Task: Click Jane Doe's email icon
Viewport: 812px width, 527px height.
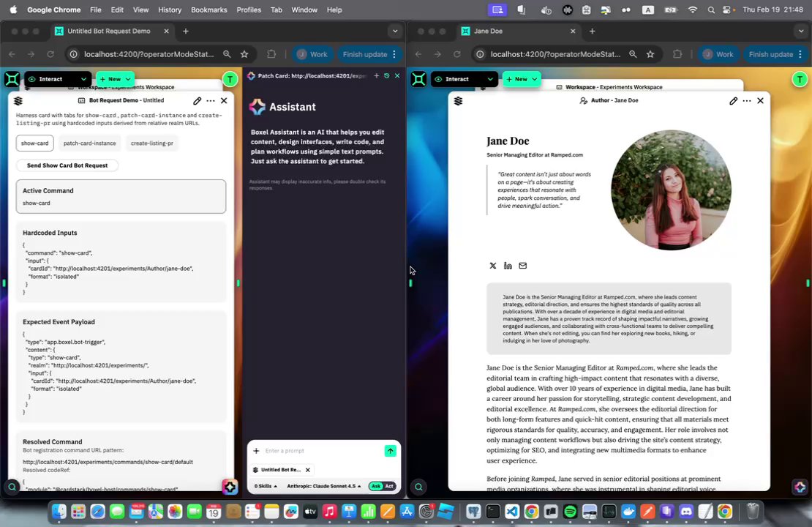Action: tap(523, 266)
